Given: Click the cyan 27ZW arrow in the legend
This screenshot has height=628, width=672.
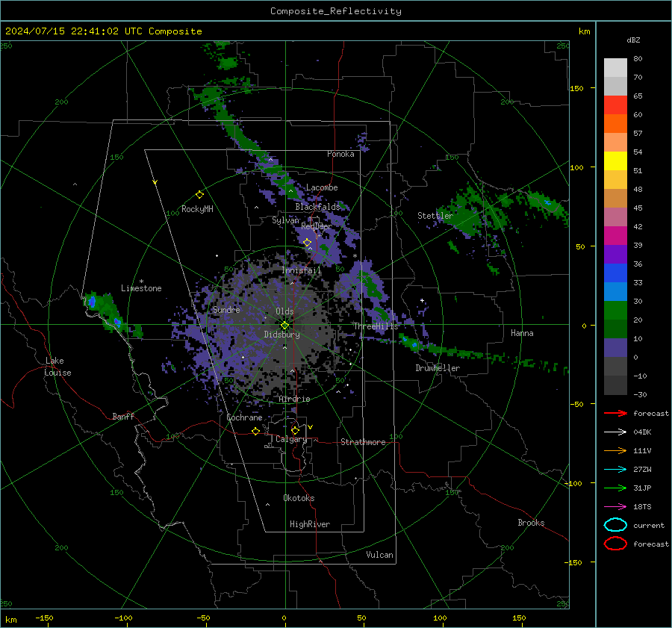Looking at the screenshot, I should (615, 470).
